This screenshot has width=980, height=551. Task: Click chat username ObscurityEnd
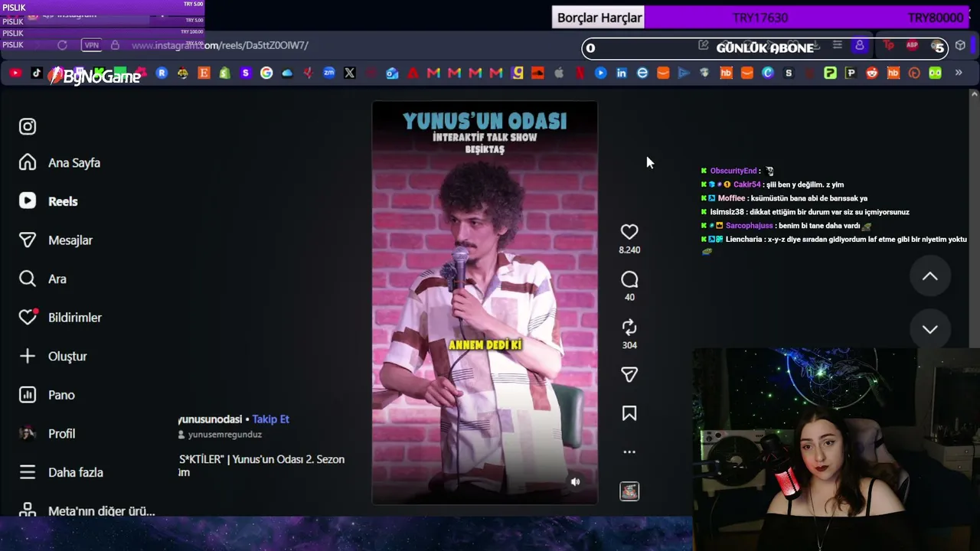[733, 171]
